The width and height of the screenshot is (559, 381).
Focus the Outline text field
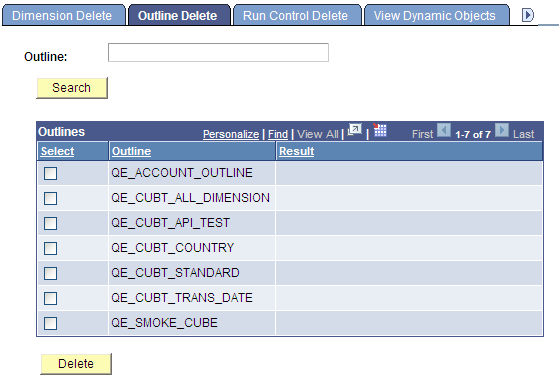[218, 52]
